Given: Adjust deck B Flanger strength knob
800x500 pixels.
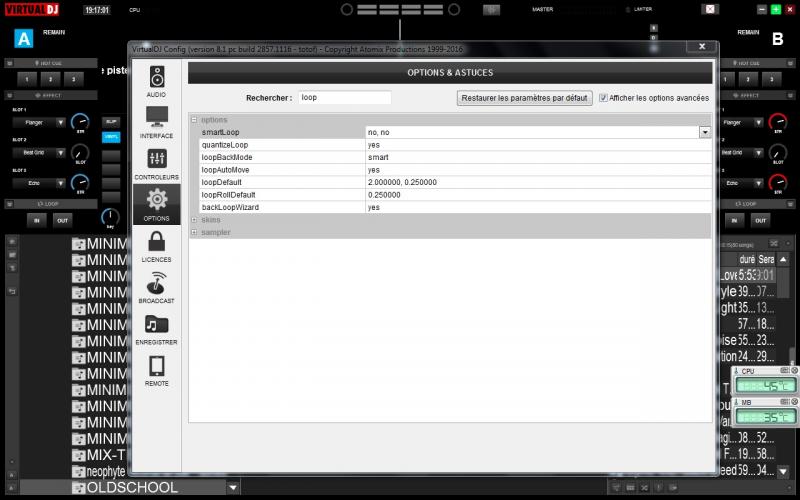Looking at the screenshot, I should pyautogui.click(x=778, y=122).
